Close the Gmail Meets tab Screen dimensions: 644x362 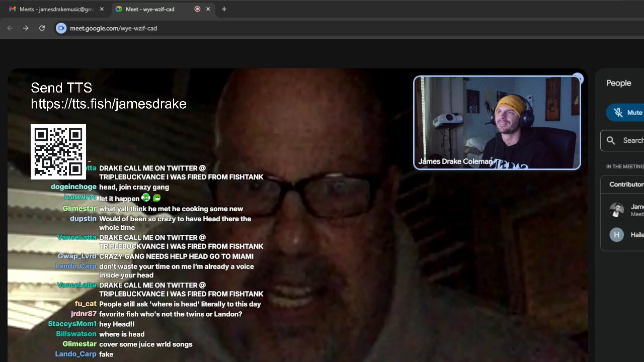(102, 9)
